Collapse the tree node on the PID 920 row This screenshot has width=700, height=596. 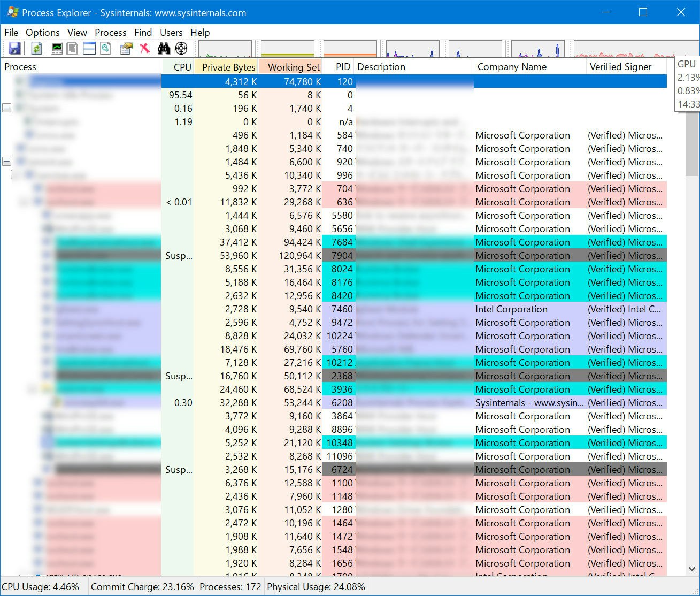point(7,162)
